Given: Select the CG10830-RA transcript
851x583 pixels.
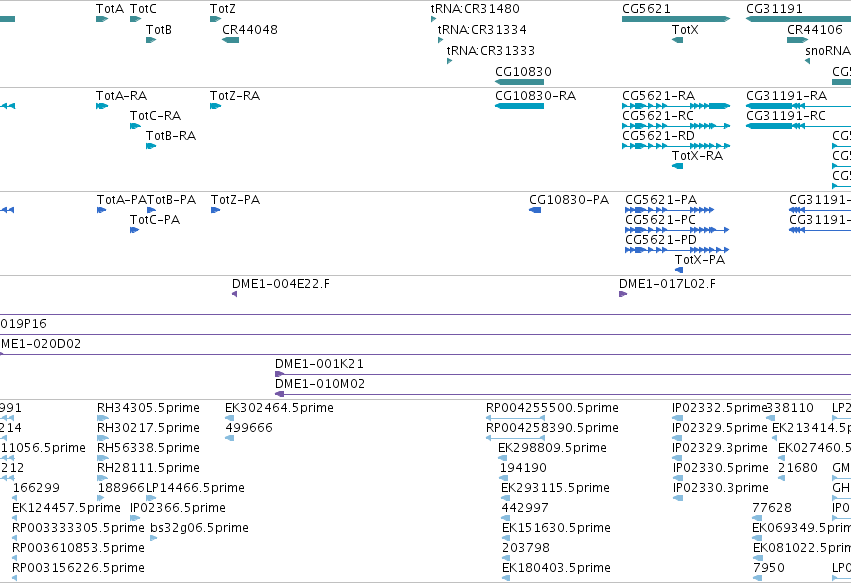Looking at the screenshot, I should tap(519, 106).
